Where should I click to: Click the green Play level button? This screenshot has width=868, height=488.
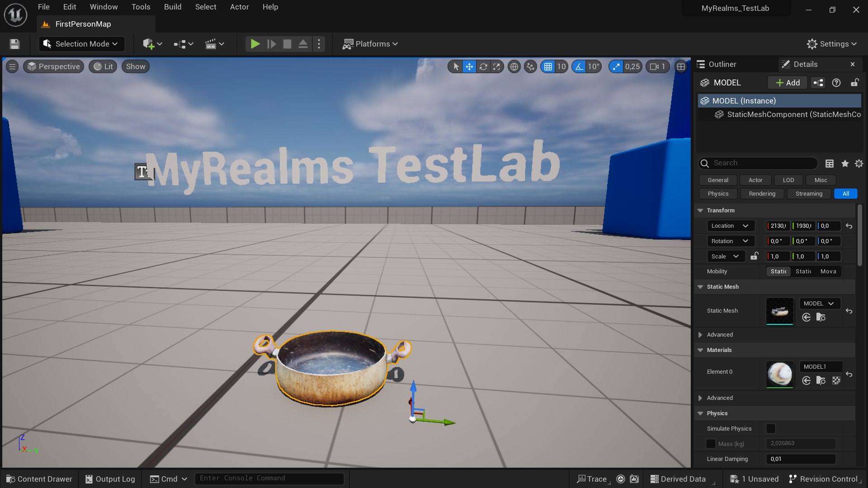click(255, 44)
